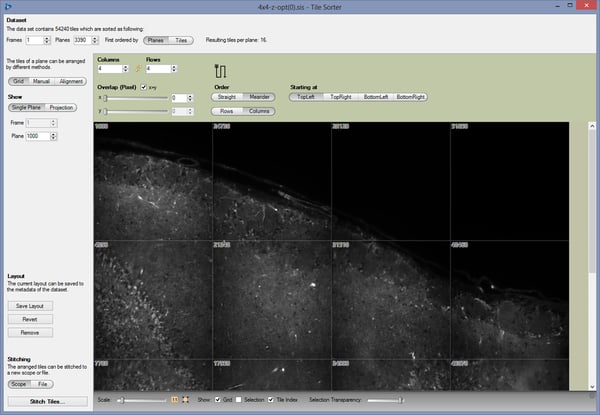The height and width of the screenshot is (415, 600).
Task: Start tile ordering at BottomRight
Action: [x=410, y=97]
